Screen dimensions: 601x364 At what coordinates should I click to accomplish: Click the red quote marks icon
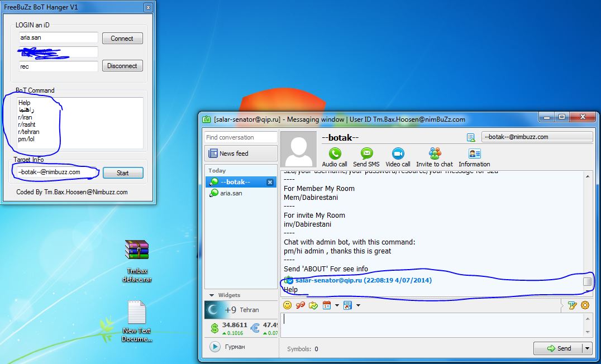tap(300, 305)
